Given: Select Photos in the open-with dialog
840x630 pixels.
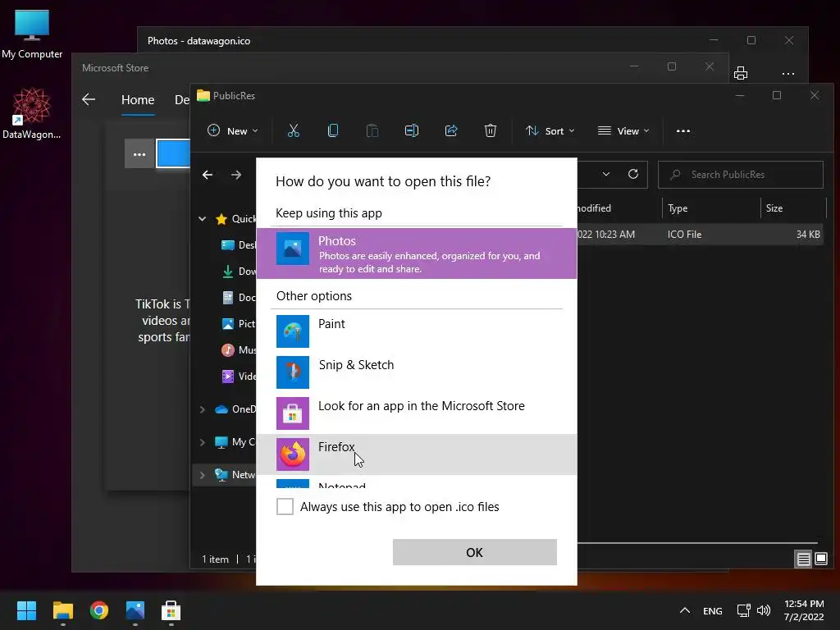Looking at the screenshot, I should point(417,253).
